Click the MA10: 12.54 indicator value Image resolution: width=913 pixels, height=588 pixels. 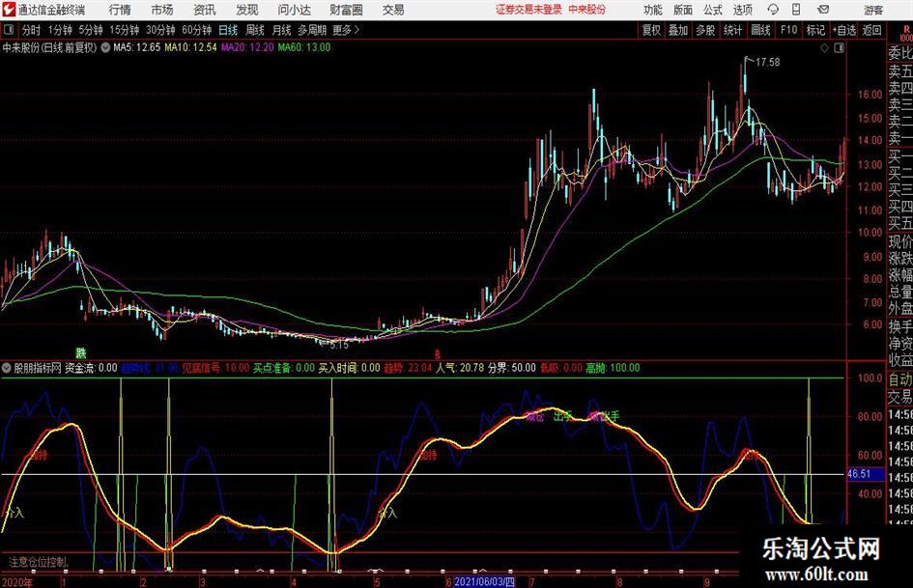[x=190, y=47]
